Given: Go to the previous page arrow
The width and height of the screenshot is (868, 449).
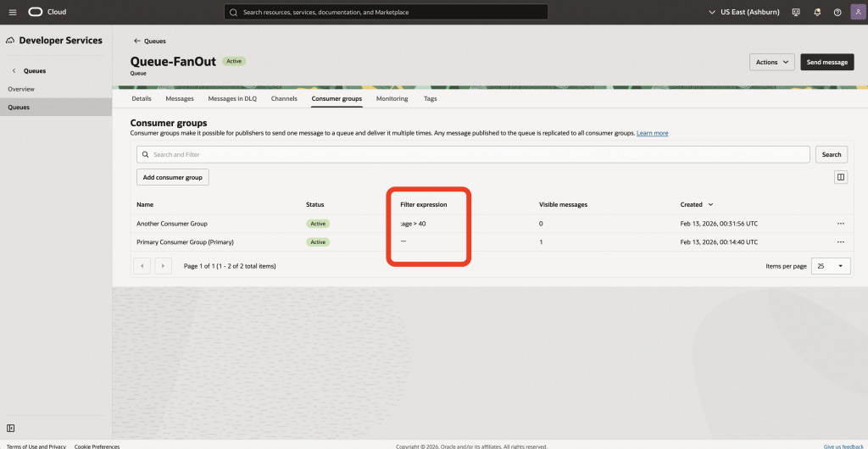Looking at the screenshot, I should pos(142,266).
